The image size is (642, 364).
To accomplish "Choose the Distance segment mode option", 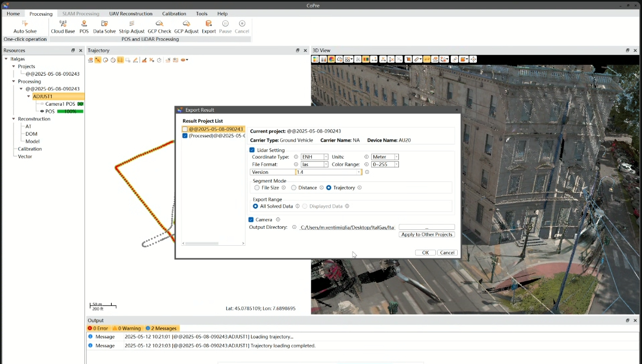I will click(294, 187).
